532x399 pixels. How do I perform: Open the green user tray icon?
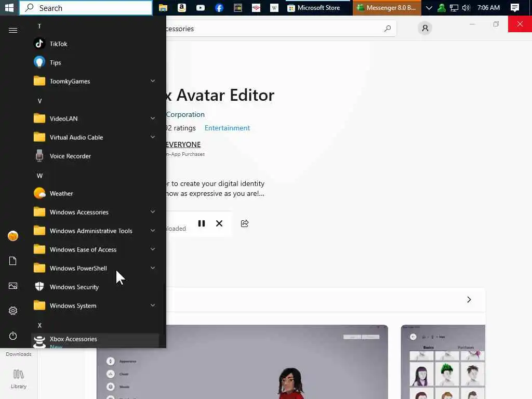[x=442, y=7]
